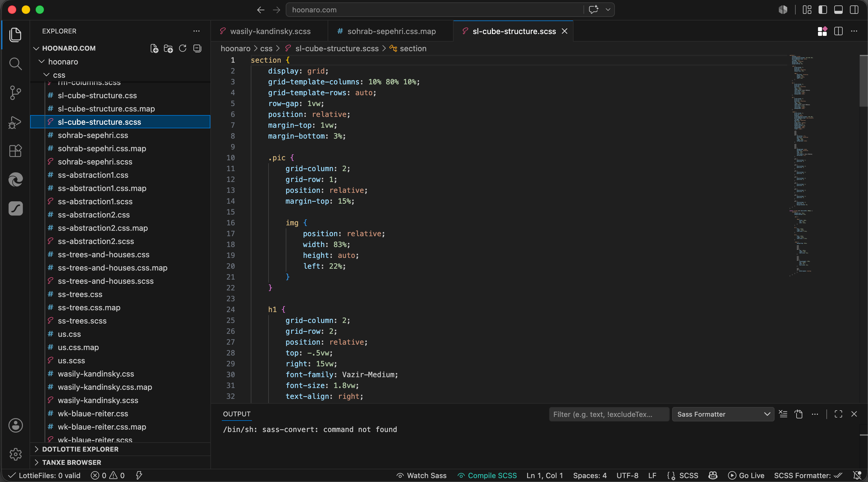Click Go Live in status bar
This screenshot has width=868, height=482.
click(746, 475)
